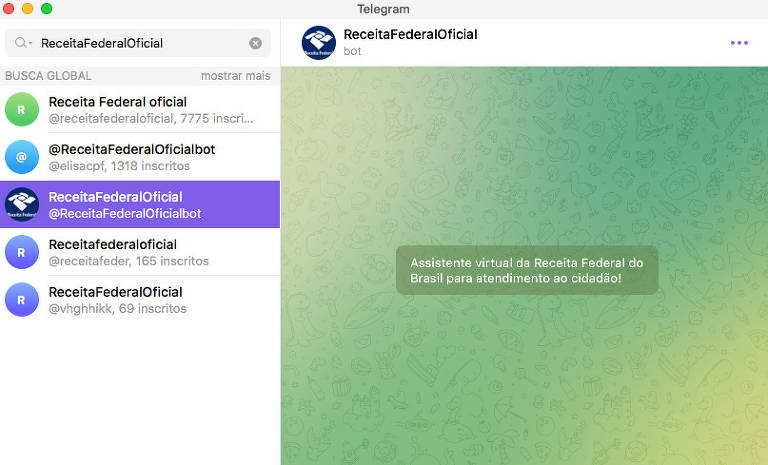Click the @ReceitaFederalOficialbot username in selected row
The image size is (768, 465).
click(125, 214)
